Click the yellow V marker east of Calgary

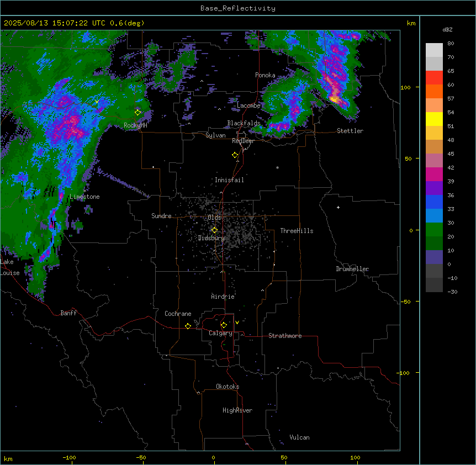237,323
